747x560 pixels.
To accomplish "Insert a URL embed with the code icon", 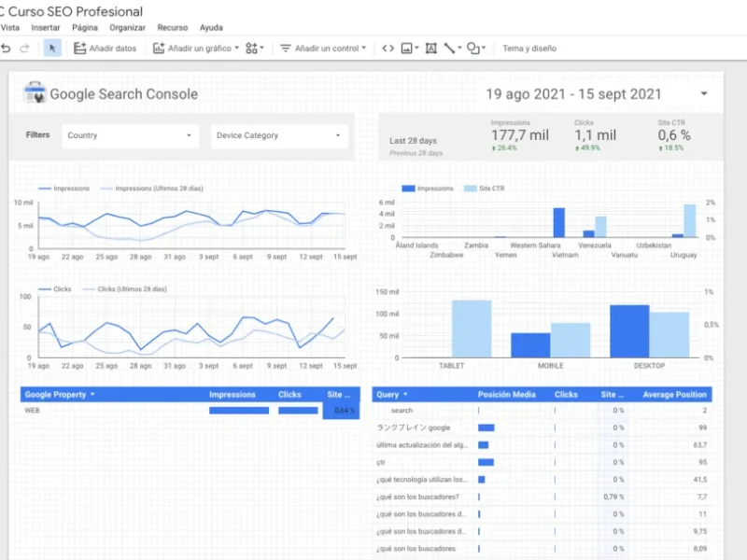I will pyautogui.click(x=388, y=49).
